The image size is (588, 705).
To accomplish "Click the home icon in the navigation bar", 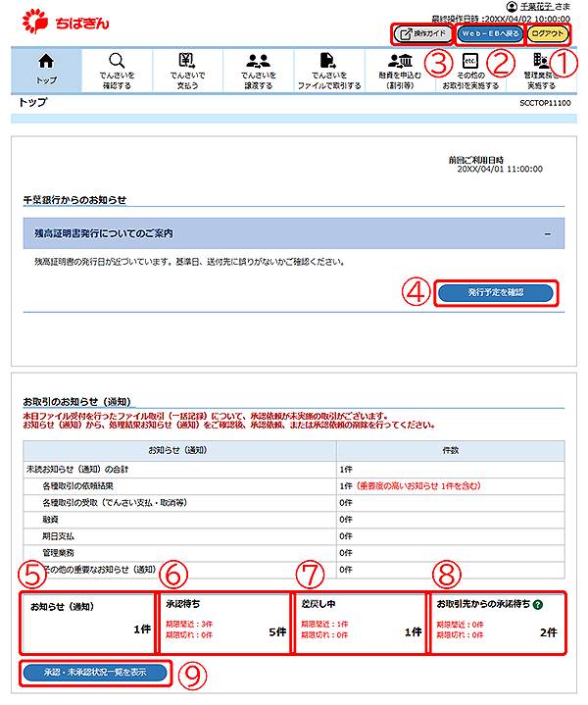I will 45,61.
